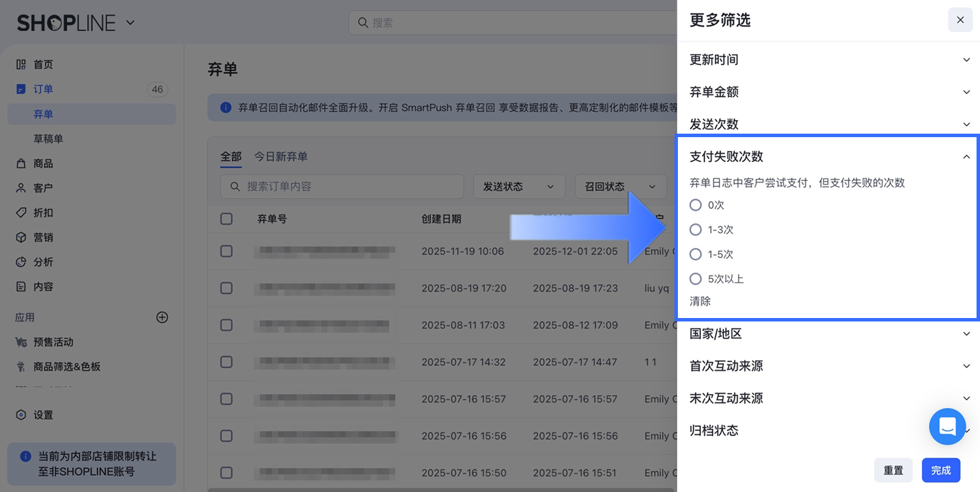Focus the 搜索订单内容 input field
This screenshot has width=980, height=492.
342,187
